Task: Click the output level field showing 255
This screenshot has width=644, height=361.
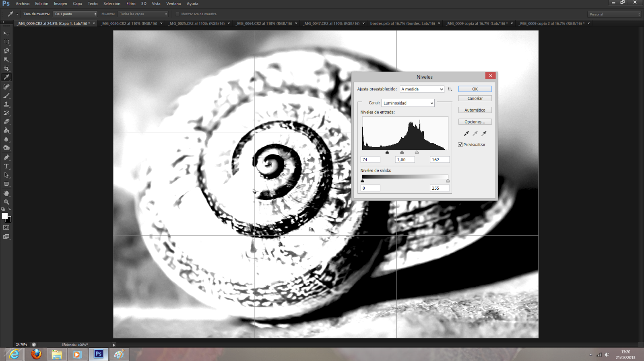Action: tap(440, 188)
